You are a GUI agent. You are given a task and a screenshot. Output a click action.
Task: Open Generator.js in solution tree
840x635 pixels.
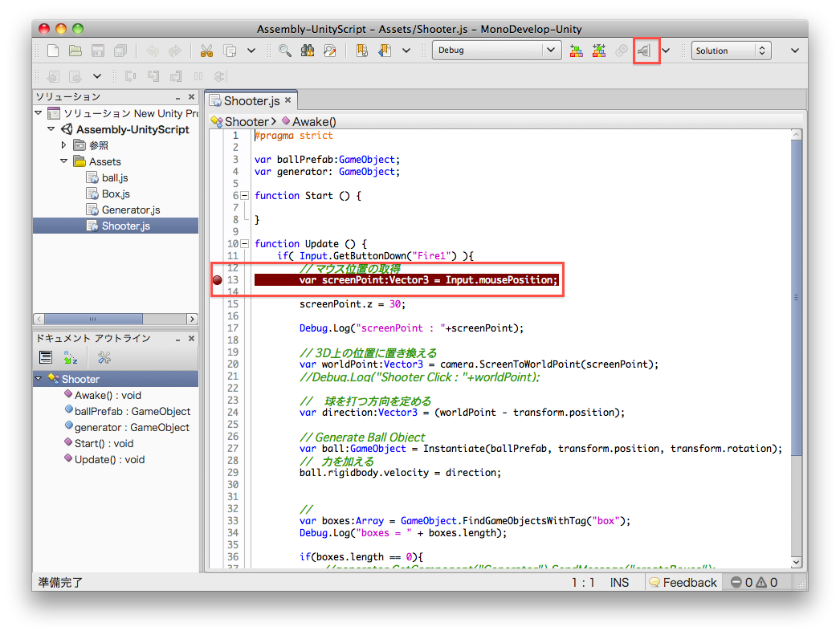[x=124, y=210]
